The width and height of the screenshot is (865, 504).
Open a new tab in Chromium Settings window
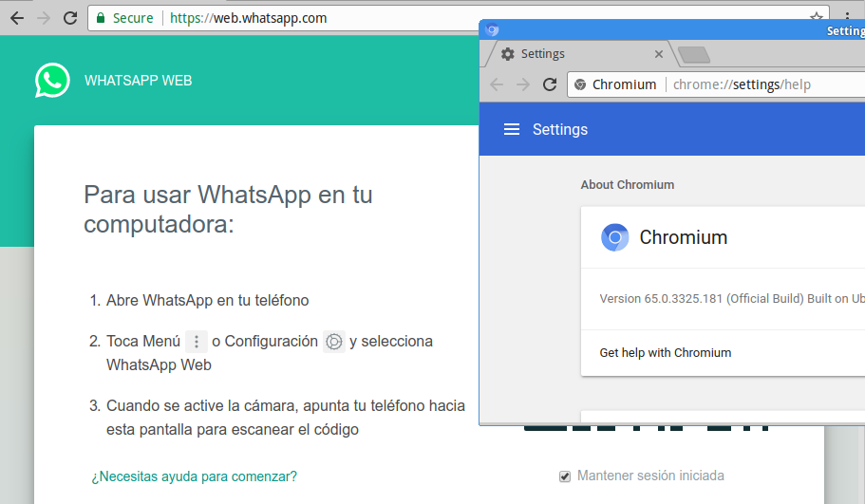pos(694,55)
